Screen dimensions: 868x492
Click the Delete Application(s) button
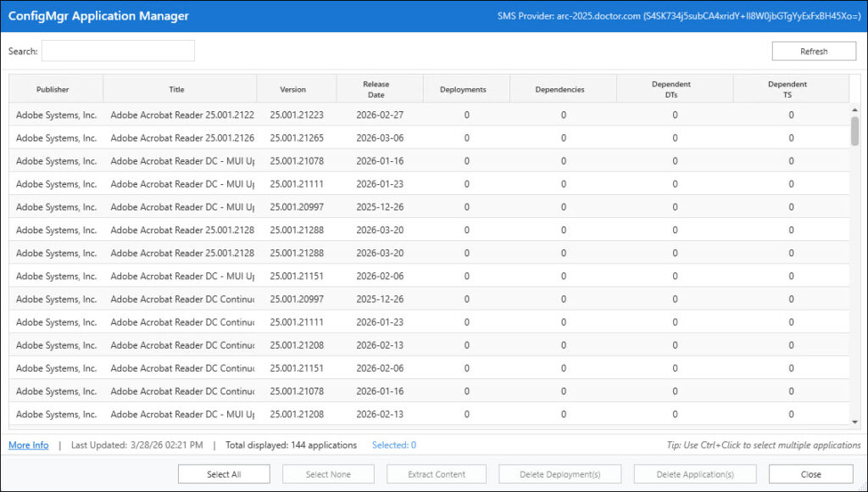tap(694, 474)
